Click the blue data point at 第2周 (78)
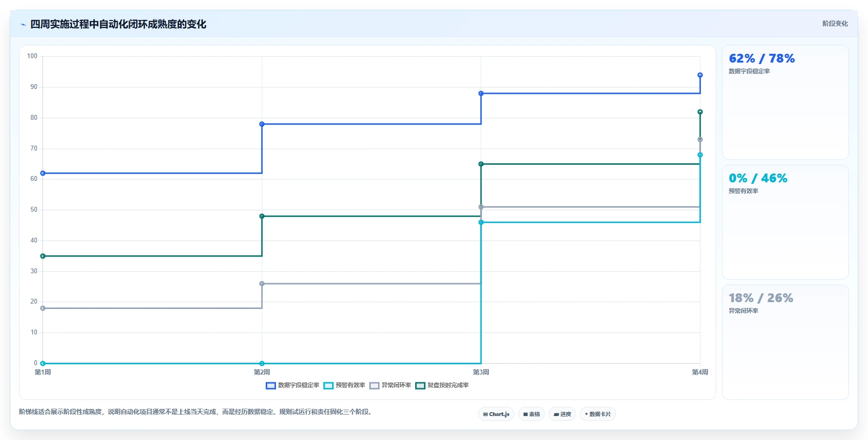Viewport: 868px width, 440px height. point(262,124)
